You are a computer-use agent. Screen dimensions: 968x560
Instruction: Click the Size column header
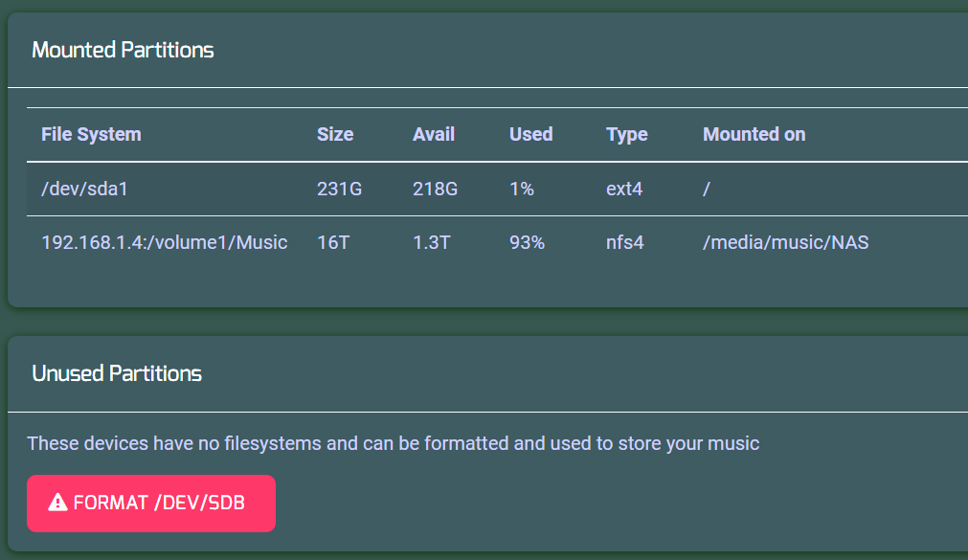335,135
